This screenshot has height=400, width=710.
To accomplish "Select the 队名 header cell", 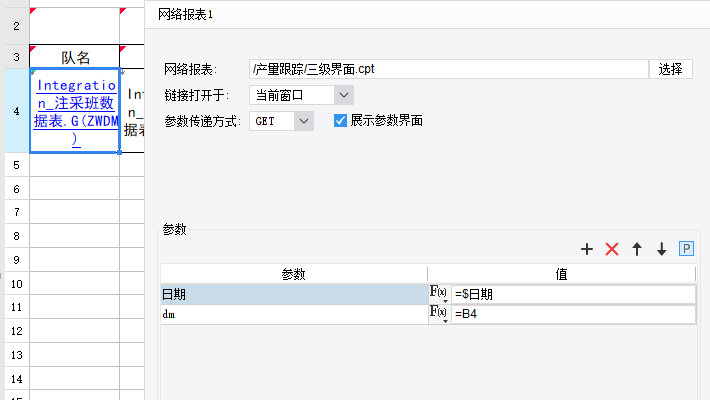I will point(75,57).
